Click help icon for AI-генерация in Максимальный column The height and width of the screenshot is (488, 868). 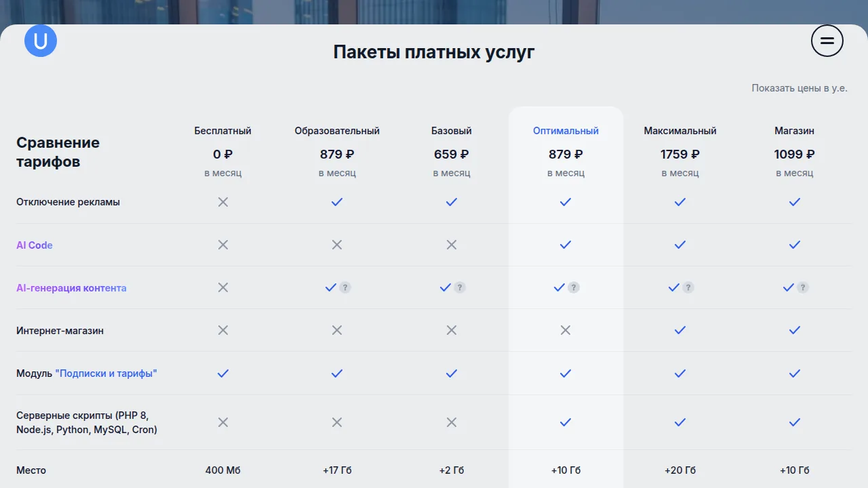(688, 287)
